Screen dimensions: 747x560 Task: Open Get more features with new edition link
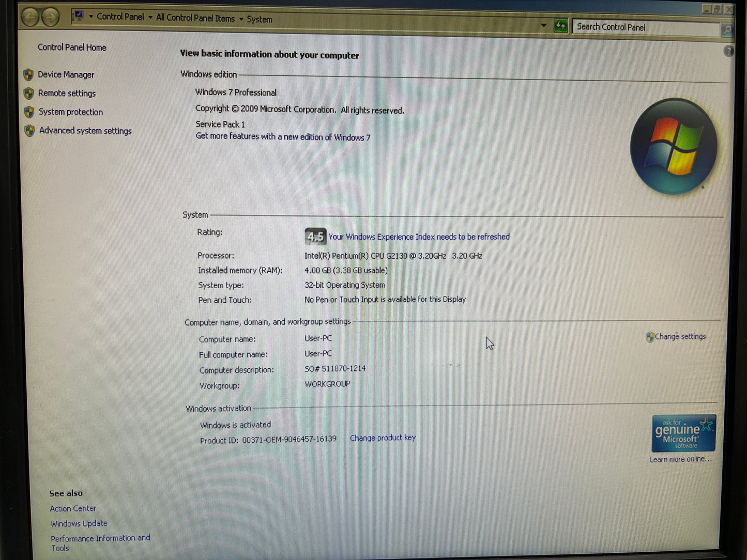(x=283, y=136)
